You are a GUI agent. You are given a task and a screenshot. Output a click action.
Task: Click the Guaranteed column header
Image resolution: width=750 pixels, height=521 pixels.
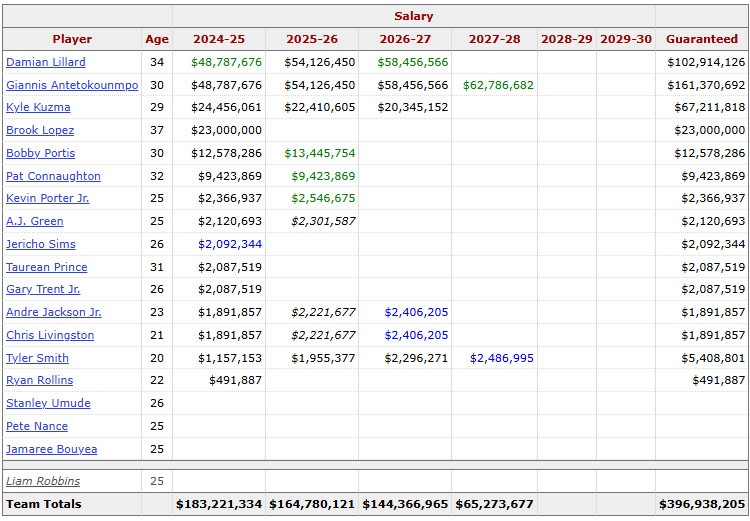click(x=702, y=39)
